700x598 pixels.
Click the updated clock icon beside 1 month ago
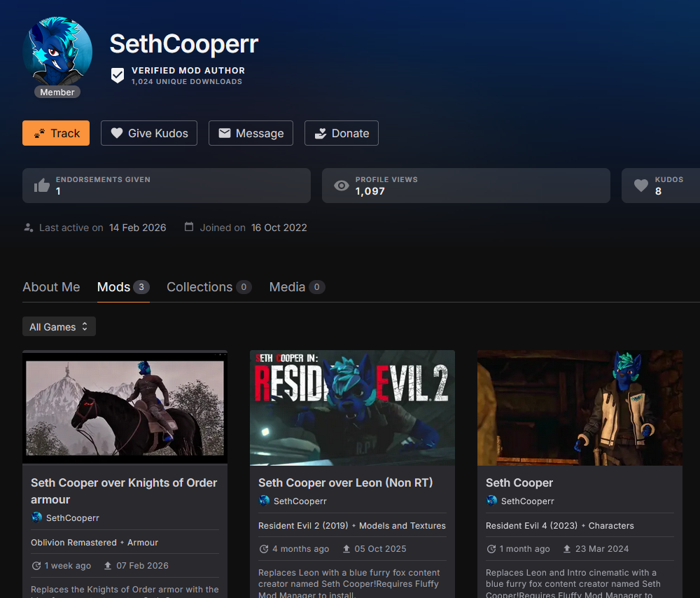pos(491,549)
